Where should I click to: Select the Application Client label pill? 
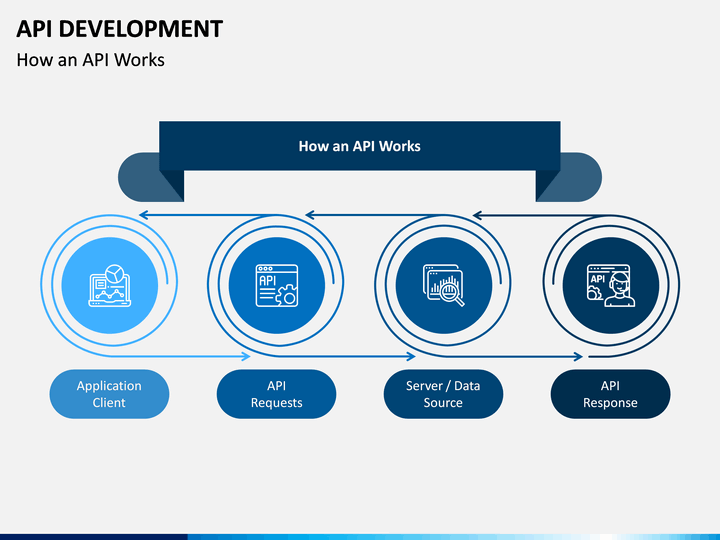point(109,394)
